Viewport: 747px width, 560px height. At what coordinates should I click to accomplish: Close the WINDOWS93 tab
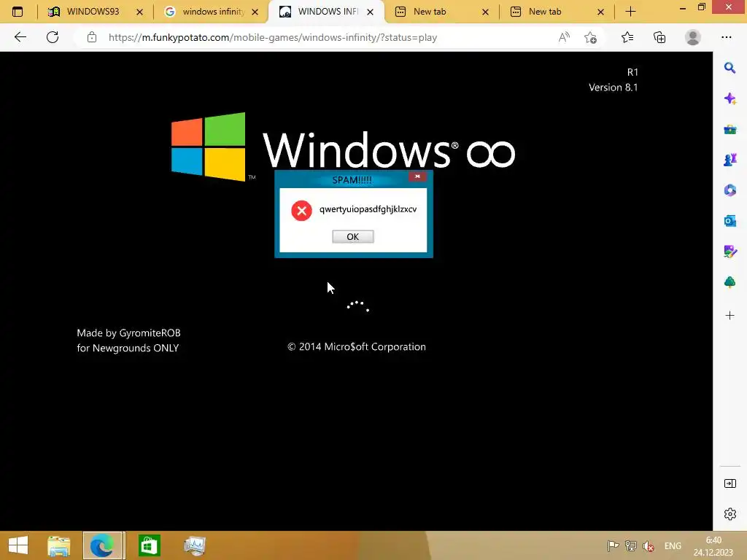pos(139,12)
